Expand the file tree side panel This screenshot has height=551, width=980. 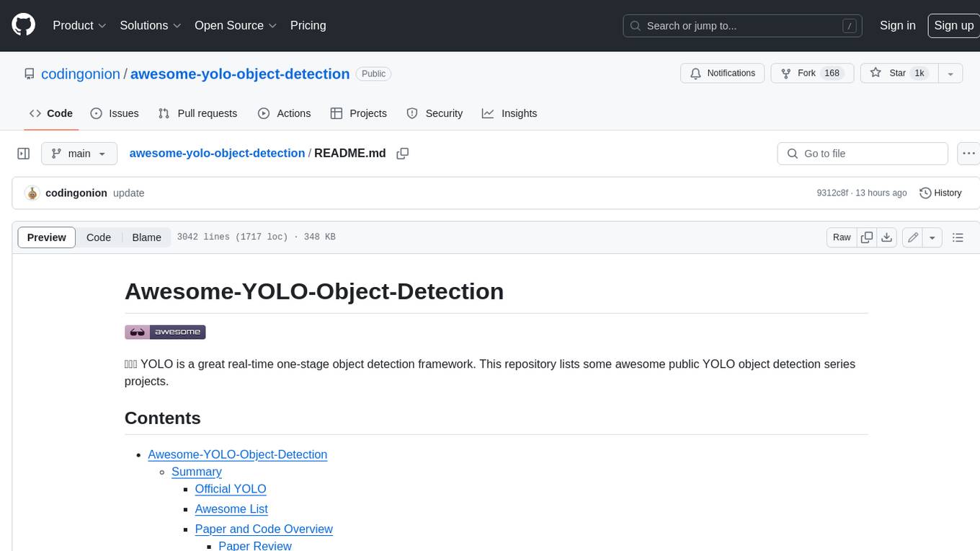(x=24, y=154)
